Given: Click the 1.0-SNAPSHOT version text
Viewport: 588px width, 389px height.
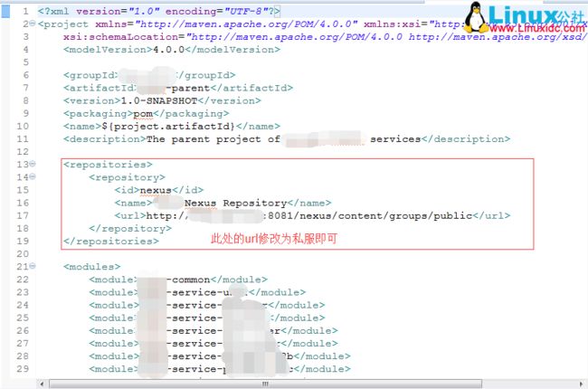Looking at the screenshot, I should (159, 101).
